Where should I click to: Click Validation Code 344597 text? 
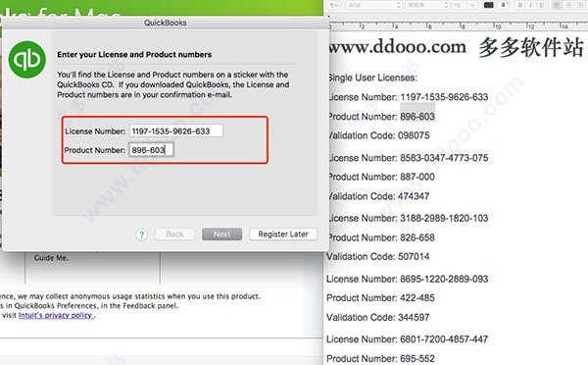coord(378,318)
